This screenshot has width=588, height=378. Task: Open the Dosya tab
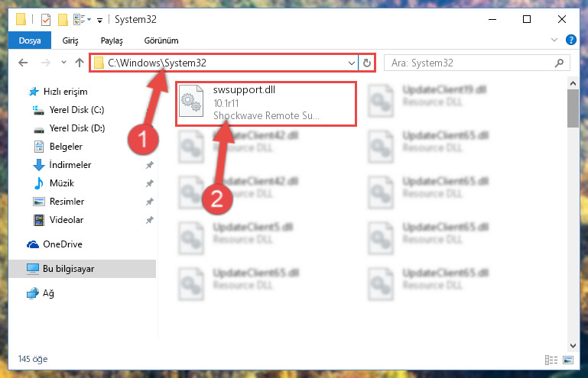pos(30,40)
